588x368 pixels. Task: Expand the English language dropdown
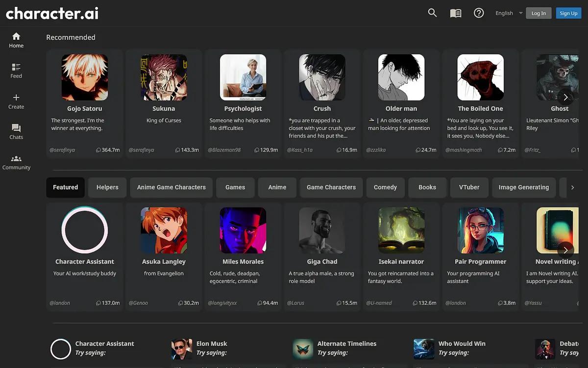pos(509,13)
